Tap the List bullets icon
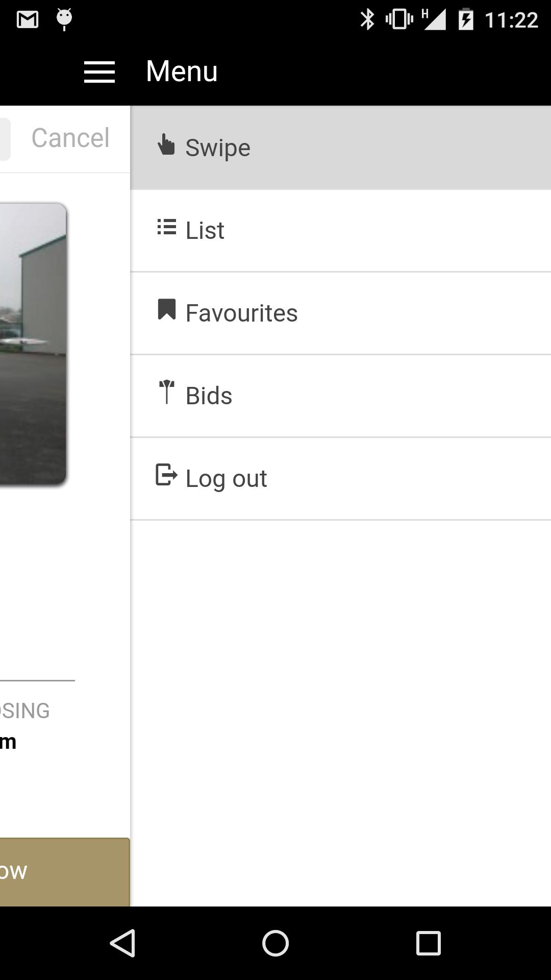Screen dimensions: 551x980 point(167,227)
